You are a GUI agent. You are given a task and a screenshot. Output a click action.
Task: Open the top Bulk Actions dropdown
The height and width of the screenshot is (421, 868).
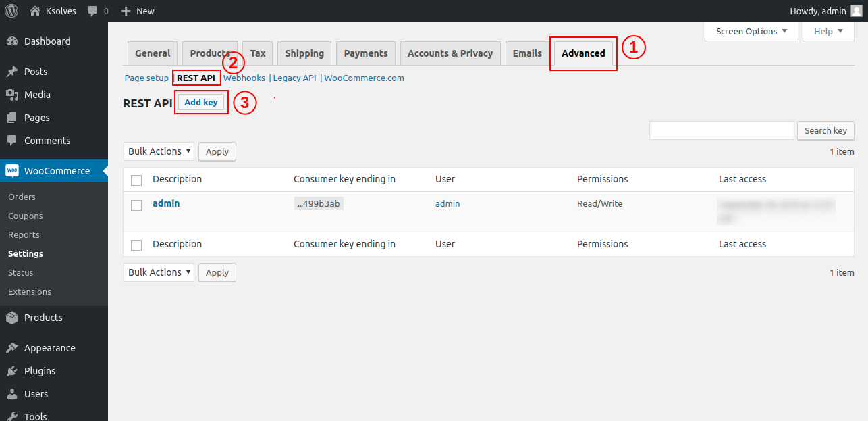[x=159, y=151]
